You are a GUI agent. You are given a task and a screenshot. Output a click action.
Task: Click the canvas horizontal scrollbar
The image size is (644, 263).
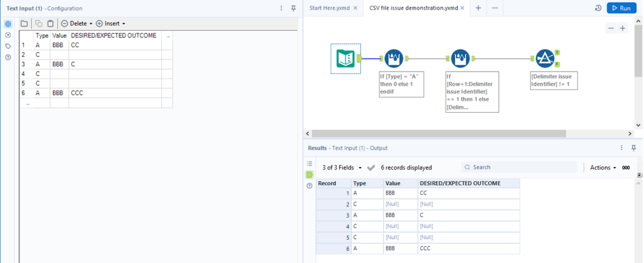point(438,134)
